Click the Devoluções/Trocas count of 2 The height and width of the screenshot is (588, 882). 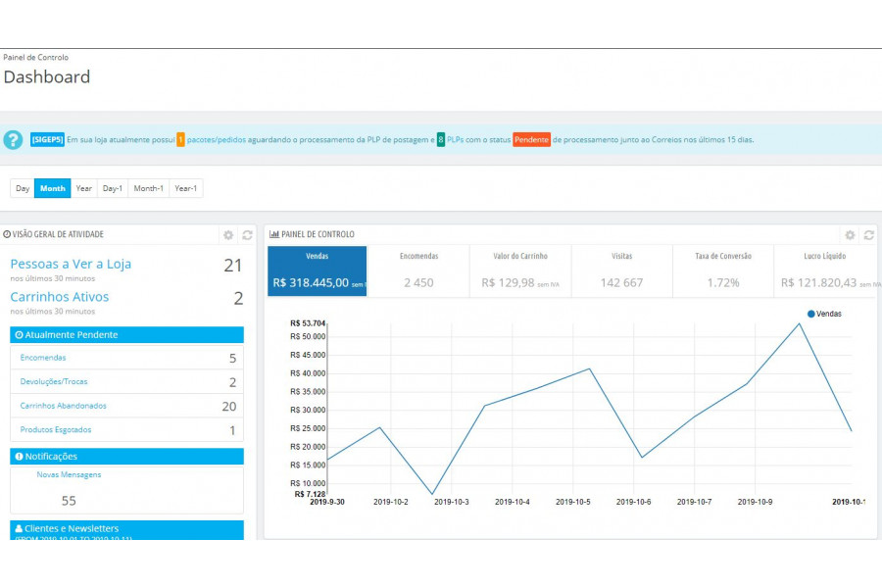point(233,382)
